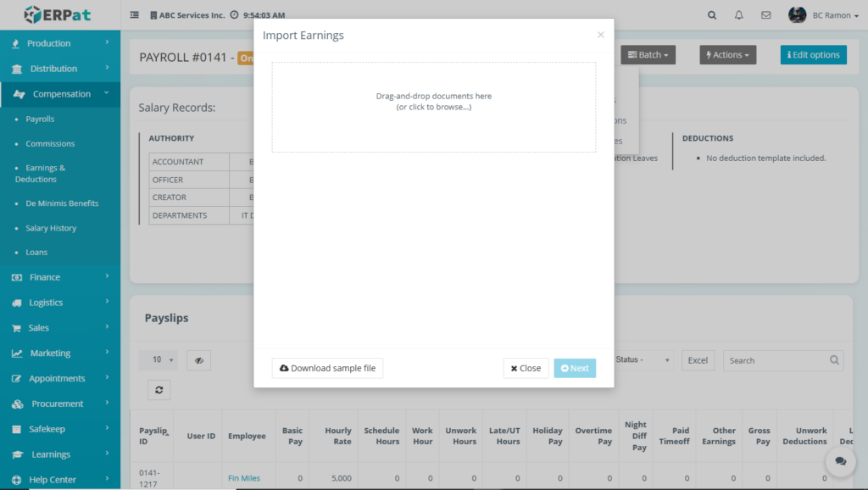
Task: Refresh the payslips table
Action: point(159,390)
